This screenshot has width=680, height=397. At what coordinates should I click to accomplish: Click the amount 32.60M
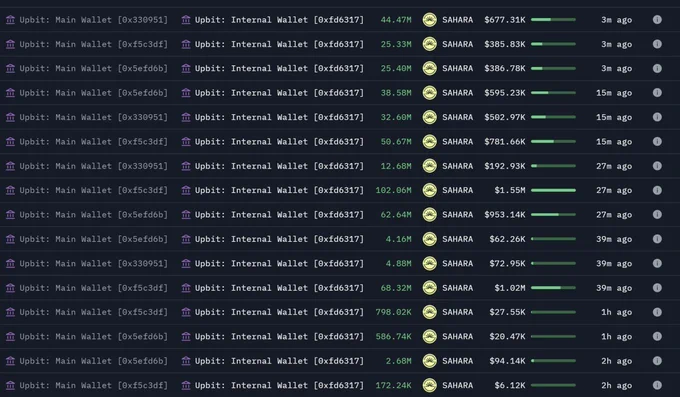tap(396, 117)
